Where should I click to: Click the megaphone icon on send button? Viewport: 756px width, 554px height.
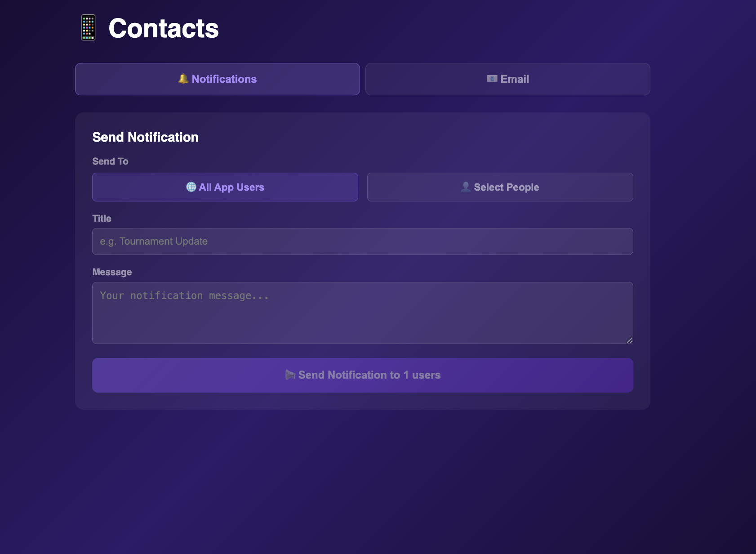289,375
